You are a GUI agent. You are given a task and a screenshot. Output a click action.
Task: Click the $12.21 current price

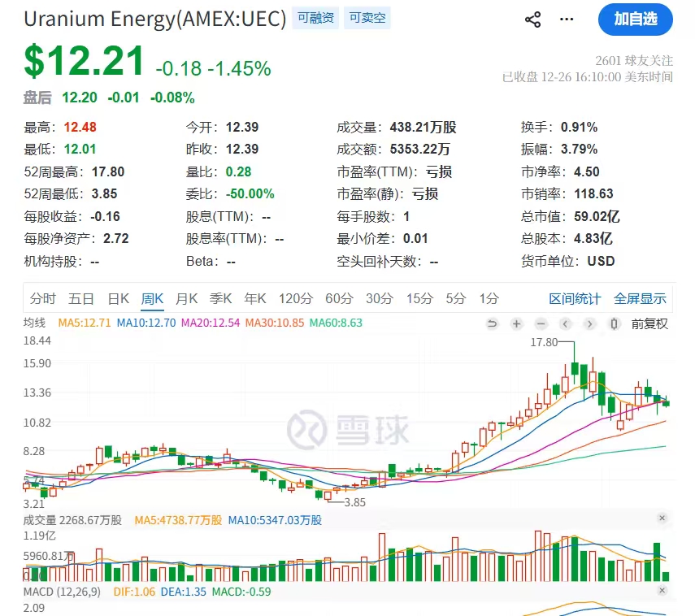click(x=84, y=61)
